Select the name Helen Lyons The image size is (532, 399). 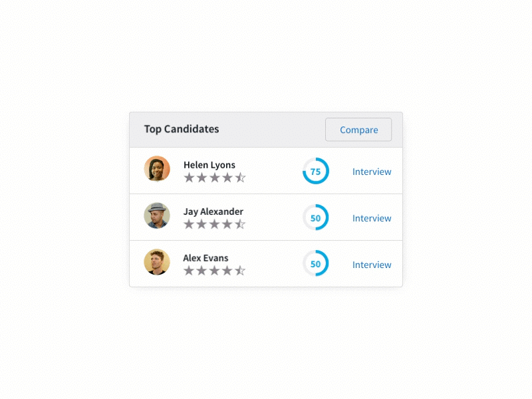click(209, 164)
